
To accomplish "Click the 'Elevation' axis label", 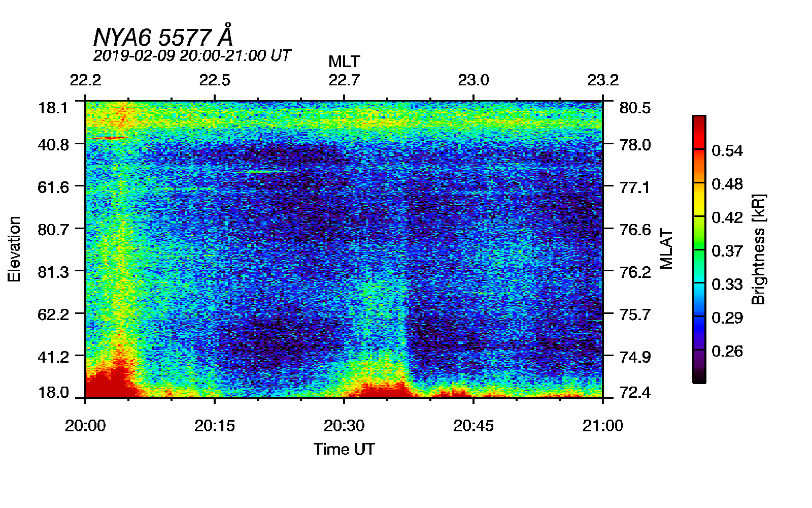I will click(x=14, y=249).
